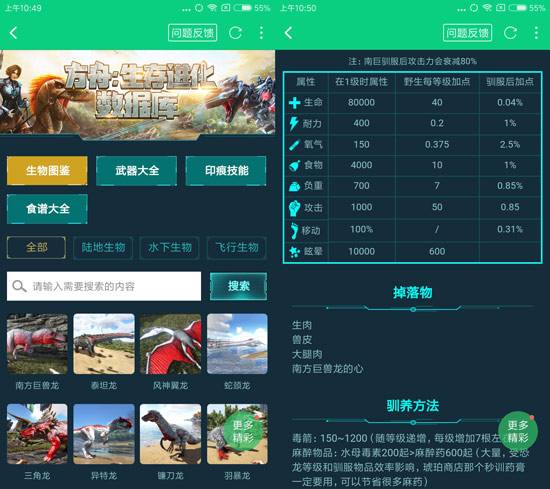550x489 pixels.
Task: Tap the 兽皮 drop item
Action: pyautogui.click(x=302, y=340)
